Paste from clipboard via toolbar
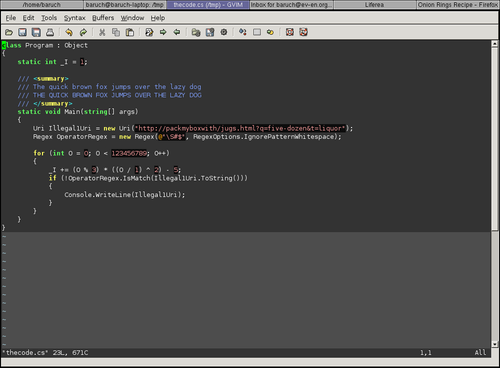The image size is (500, 368). (x=130, y=32)
